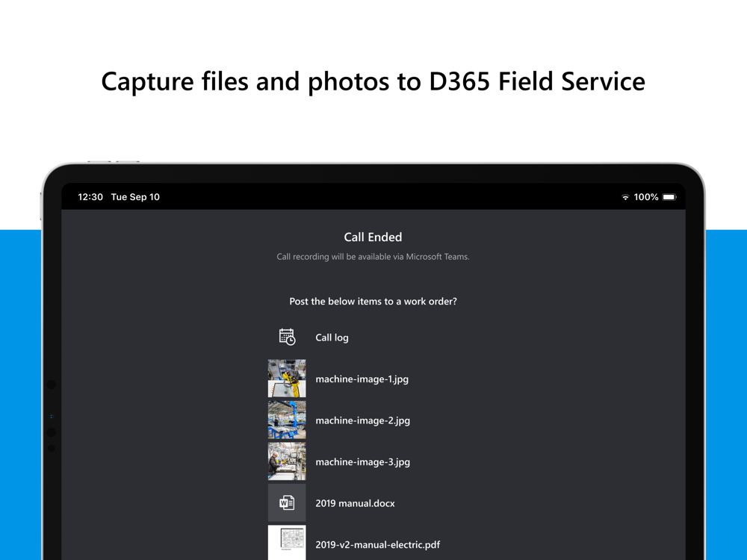The image size is (747, 560).
Task: Open the machine-image-1.jpg thumbnail
Action: point(287,379)
